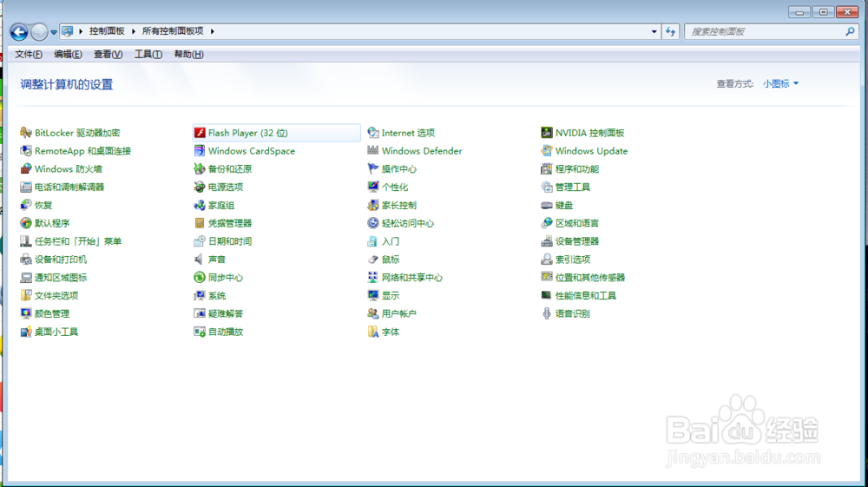
Task: Open the recent pages dropdown beside Forward
Action: (54, 32)
